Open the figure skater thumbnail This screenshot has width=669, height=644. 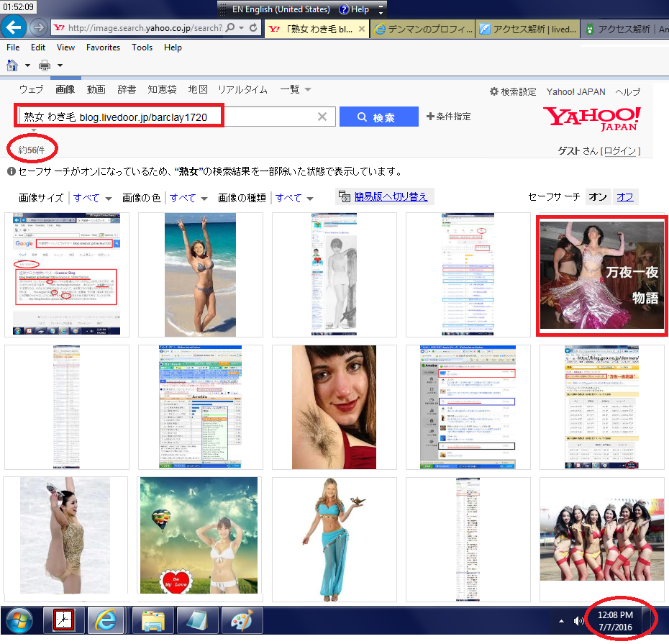[x=65, y=535]
